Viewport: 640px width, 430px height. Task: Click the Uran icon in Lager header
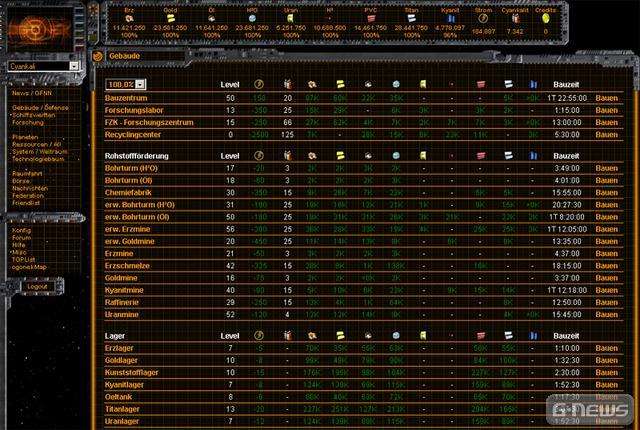point(423,335)
